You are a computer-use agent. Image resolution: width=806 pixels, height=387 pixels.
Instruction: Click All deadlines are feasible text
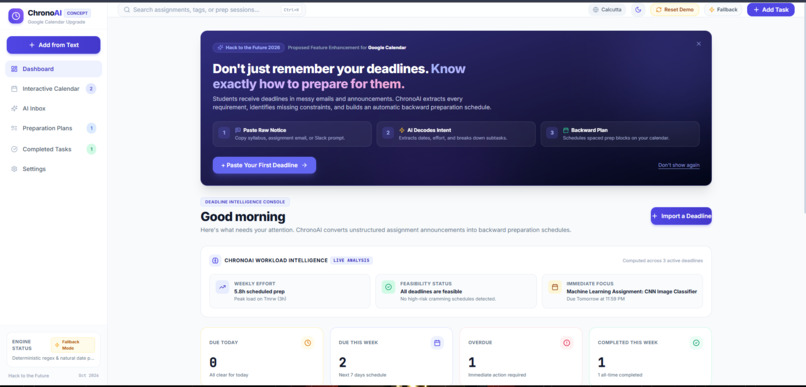pyautogui.click(x=431, y=291)
